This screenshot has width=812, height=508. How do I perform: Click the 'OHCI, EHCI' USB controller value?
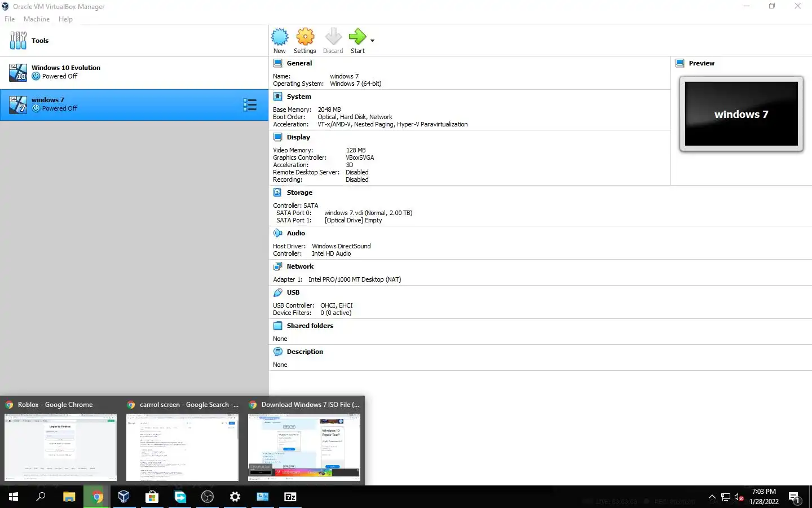(x=337, y=305)
